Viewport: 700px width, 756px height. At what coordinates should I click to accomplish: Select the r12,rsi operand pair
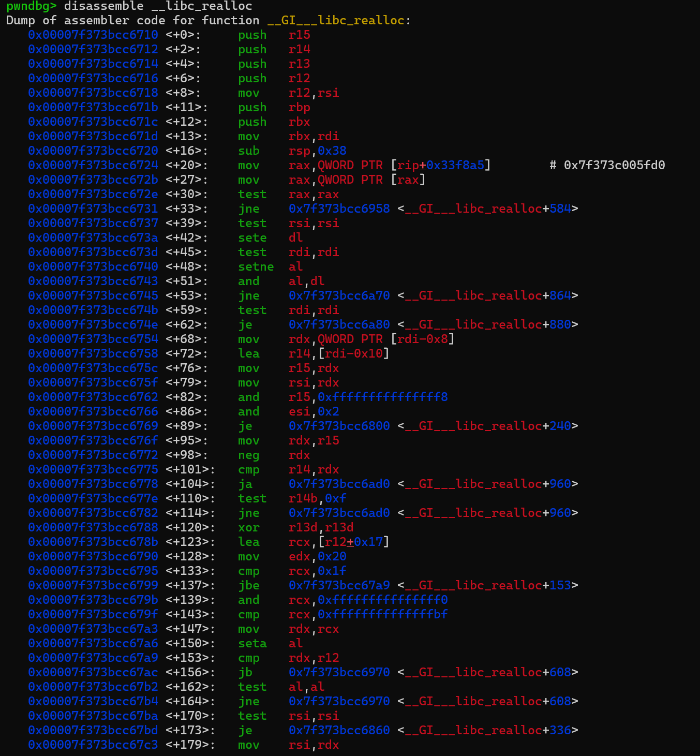pos(314,93)
